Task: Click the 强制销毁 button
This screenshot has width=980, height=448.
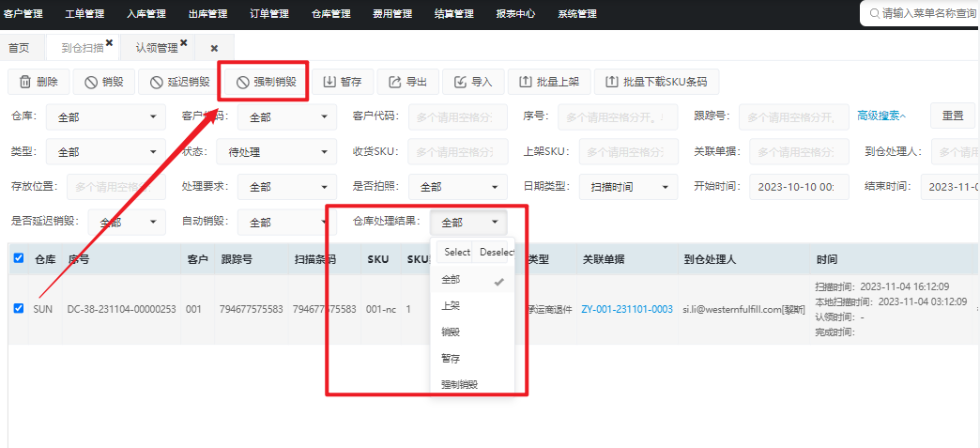Action: (x=266, y=82)
